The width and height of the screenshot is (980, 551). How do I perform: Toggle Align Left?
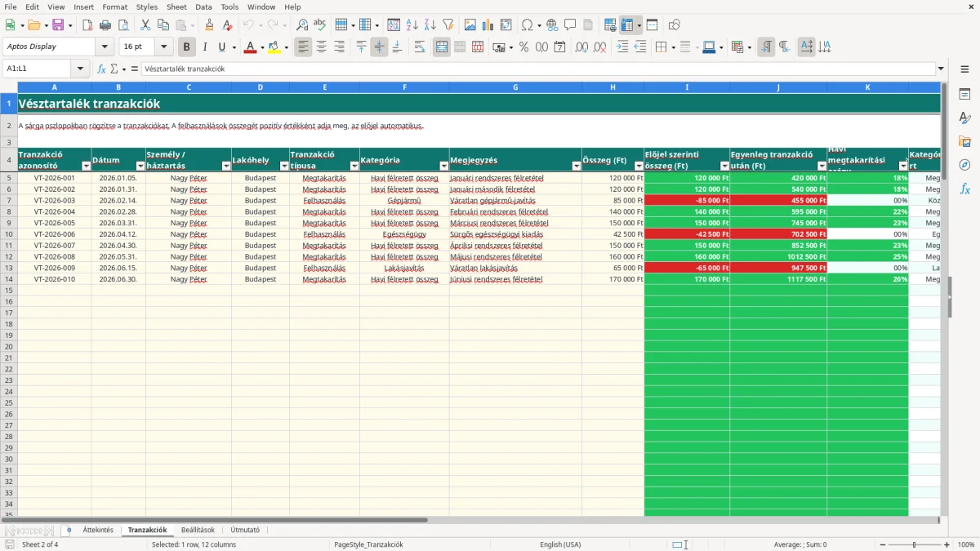click(303, 47)
